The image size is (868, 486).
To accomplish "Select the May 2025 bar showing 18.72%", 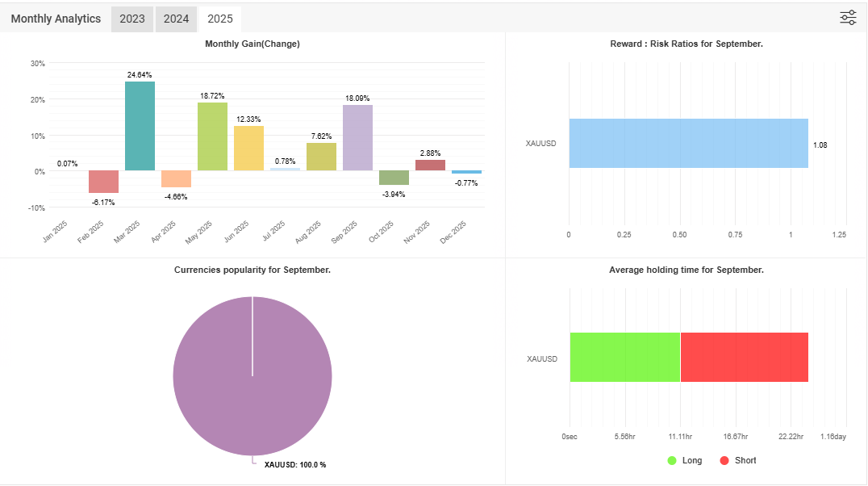I will pos(212,136).
